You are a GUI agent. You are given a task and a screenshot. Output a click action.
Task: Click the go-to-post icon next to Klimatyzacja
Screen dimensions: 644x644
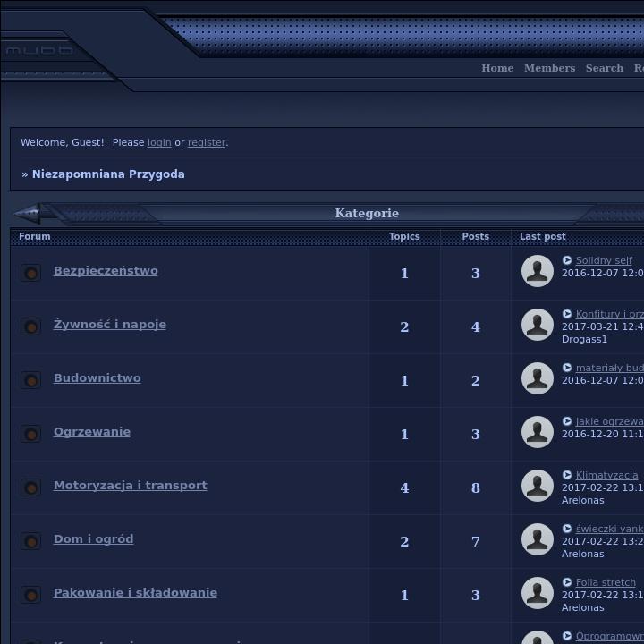pos(567,475)
